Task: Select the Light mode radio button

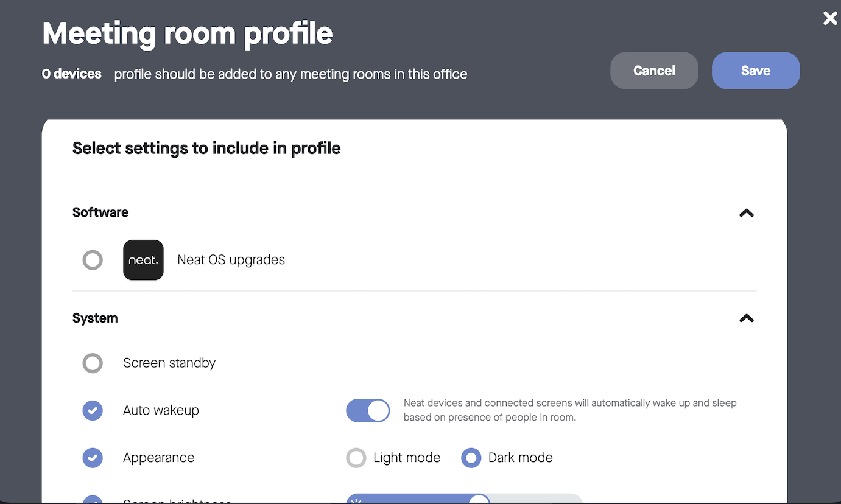Action: tap(356, 458)
